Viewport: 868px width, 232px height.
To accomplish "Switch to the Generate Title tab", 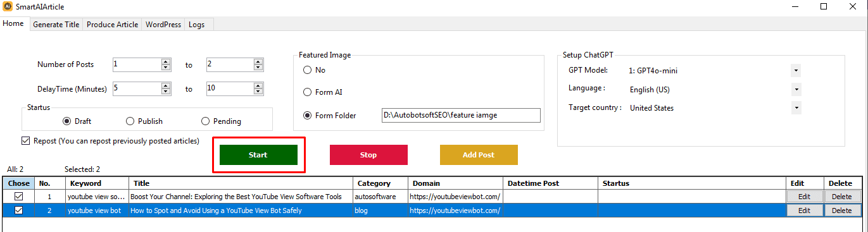I will pyautogui.click(x=56, y=25).
